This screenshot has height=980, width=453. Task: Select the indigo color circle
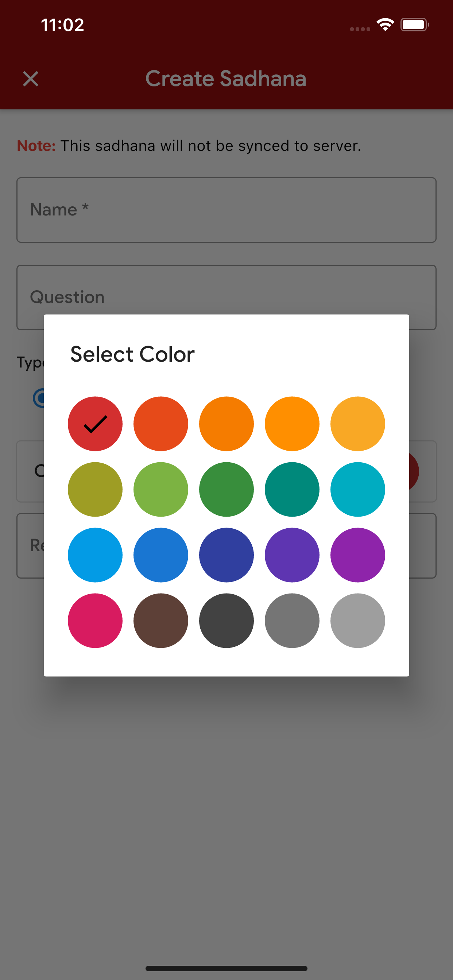(226, 555)
